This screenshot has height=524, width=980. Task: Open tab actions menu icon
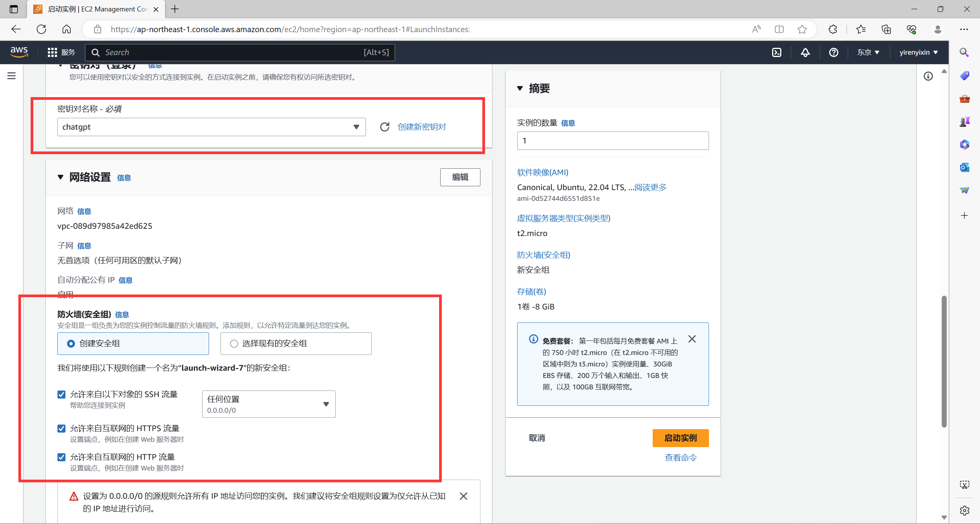pyautogui.click(x=14, y=9)
